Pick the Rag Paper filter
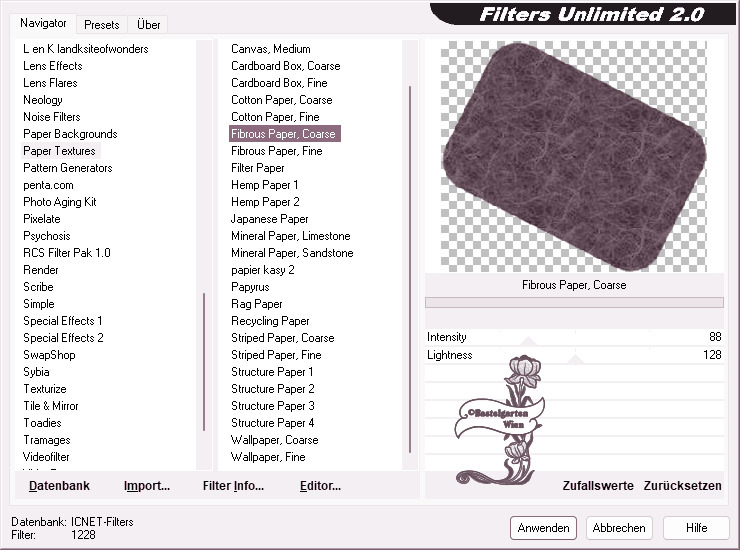This screenshot has height=550, width=740. pyautogui.click(x=257, y=304)
